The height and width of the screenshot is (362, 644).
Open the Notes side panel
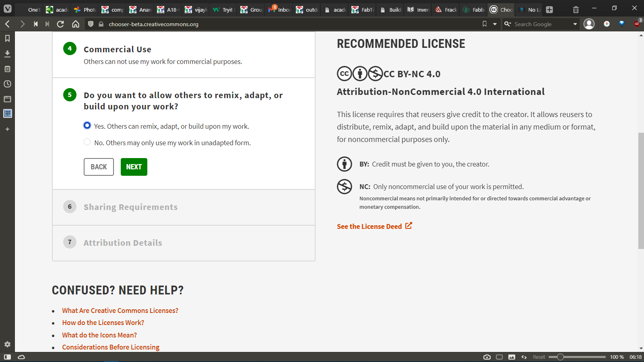coord(7,69)
